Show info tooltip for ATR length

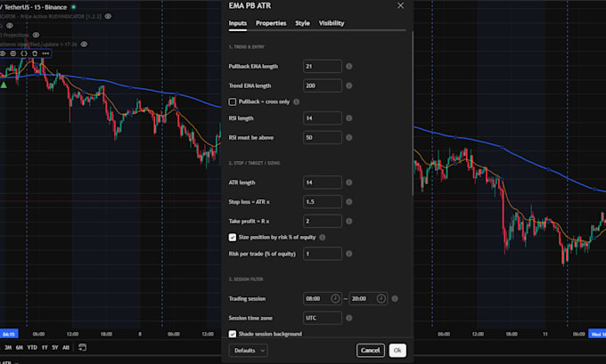(x=349, y=182)
